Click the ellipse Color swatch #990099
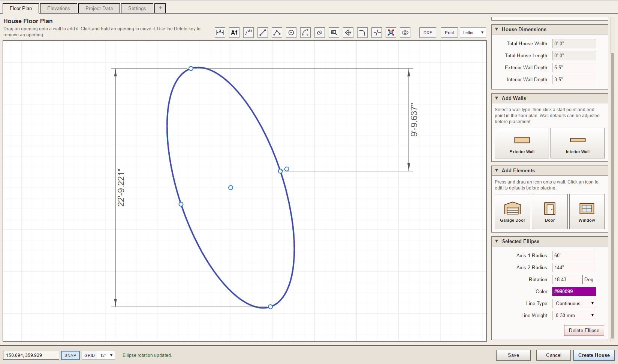This screenshot has width=618, height=364. click(x=574, y=291)
